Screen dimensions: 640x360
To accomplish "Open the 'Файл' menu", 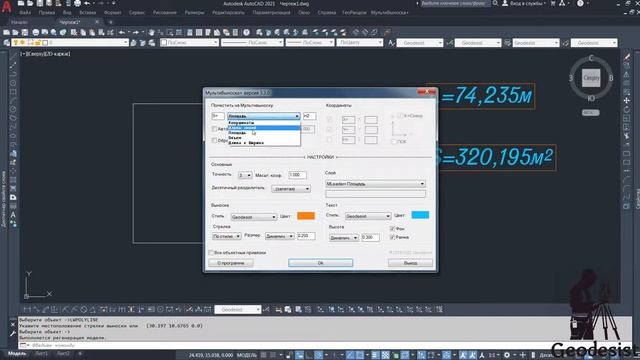I will click(x=24, y=13).
